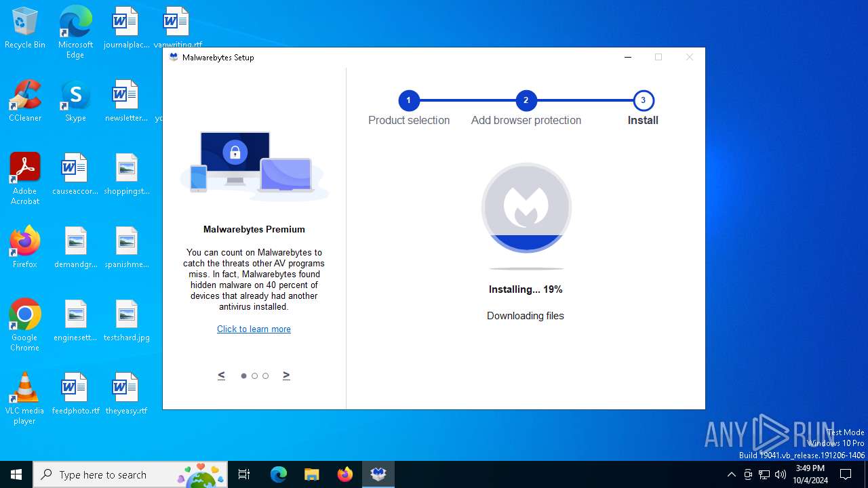This screenshot has height=488, width=868.
Task: Click the Malwarebytes taskbar icon
Action: point(378,474)
